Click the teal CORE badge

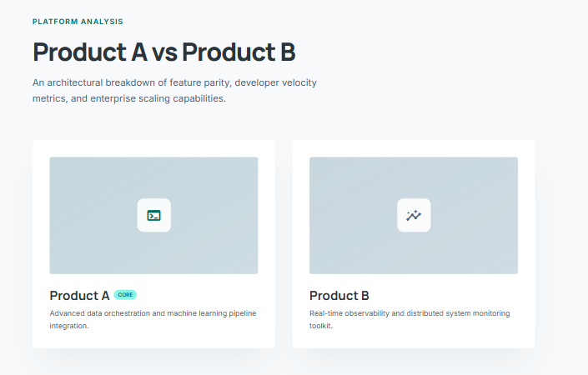pos(125,295)
